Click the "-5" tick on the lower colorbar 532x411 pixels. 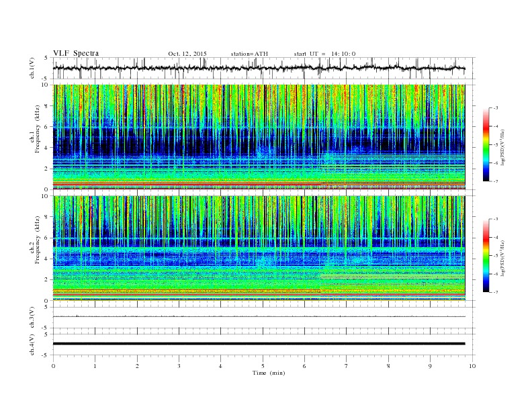(496, 256)
